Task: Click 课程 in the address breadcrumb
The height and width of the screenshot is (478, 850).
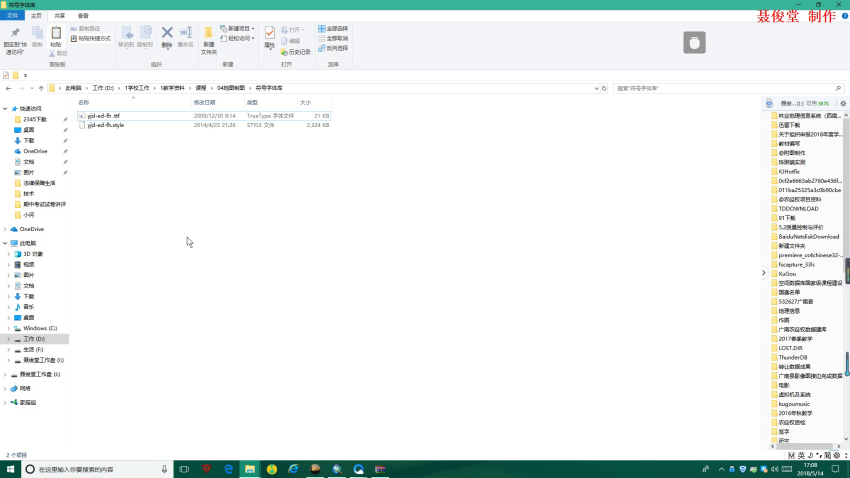Action: click(x=201, y=88)
